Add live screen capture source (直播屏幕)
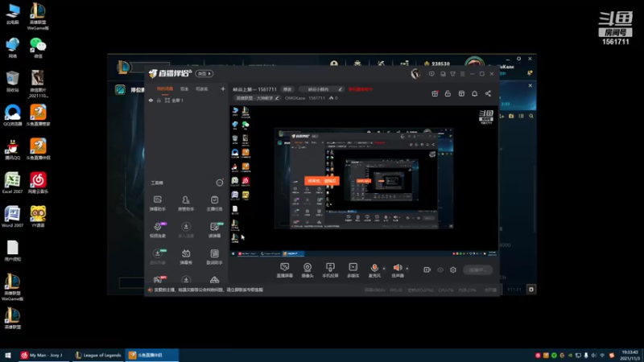644x362 pixels. click(284, 270)
